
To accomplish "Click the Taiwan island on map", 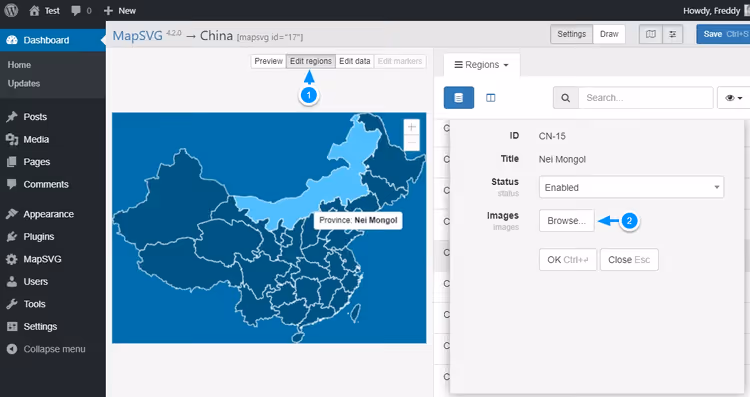I will 355,312.
